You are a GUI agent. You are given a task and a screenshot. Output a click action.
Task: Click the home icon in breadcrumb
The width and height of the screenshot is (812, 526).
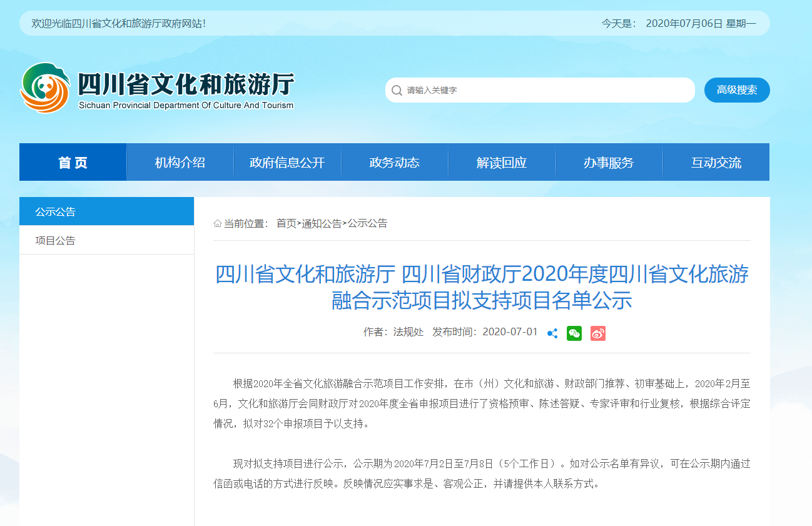[x=218, y=223]
